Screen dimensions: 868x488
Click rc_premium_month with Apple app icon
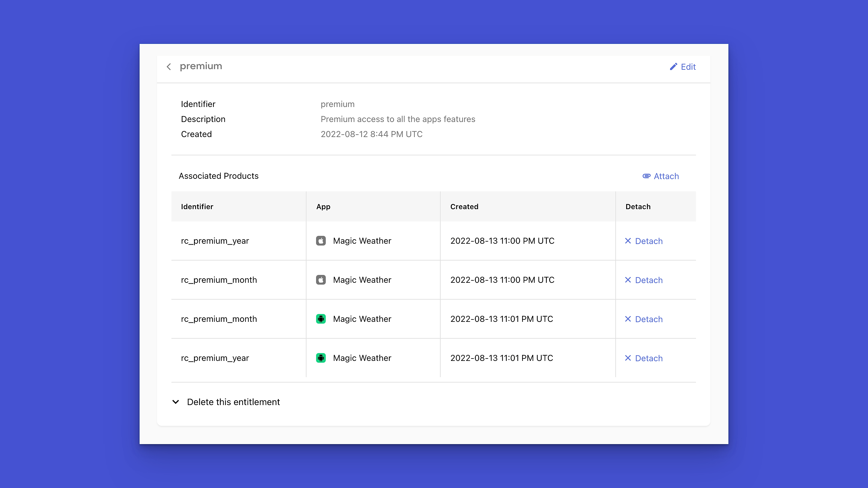pos(219,280)
